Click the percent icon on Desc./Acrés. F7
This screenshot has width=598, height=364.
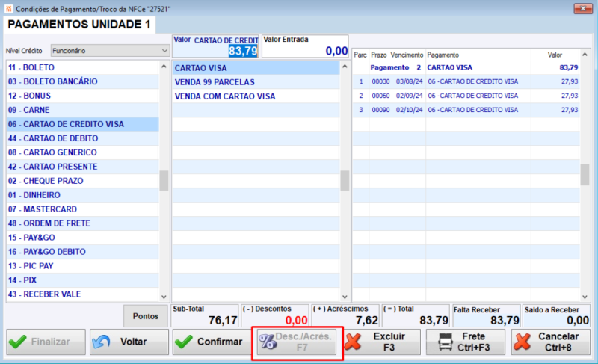[268, 342]
